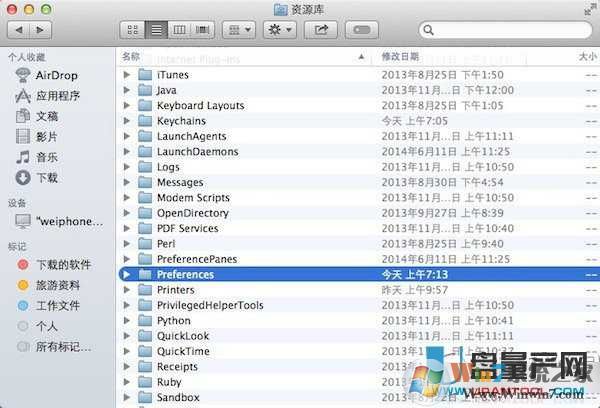Image resolution: width=600 pixels, height=408 pixels.
Task: Click the Keychains date 今天 上午7:05
Action: [x=414, y=121]
